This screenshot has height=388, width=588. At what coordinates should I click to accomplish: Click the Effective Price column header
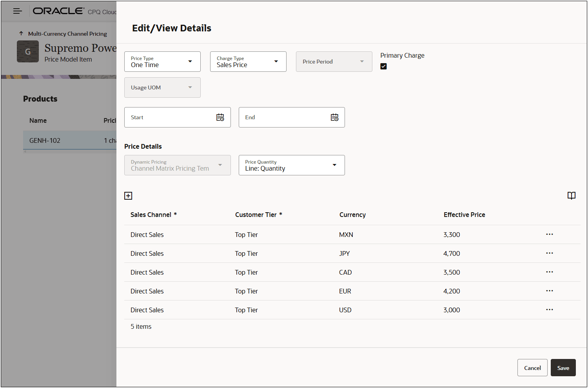click(465, 215)
